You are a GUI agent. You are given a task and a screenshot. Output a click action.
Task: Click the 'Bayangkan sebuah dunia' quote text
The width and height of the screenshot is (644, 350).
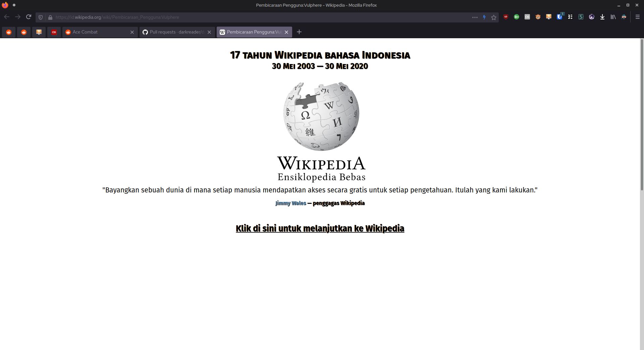click(x=320, y=190)
